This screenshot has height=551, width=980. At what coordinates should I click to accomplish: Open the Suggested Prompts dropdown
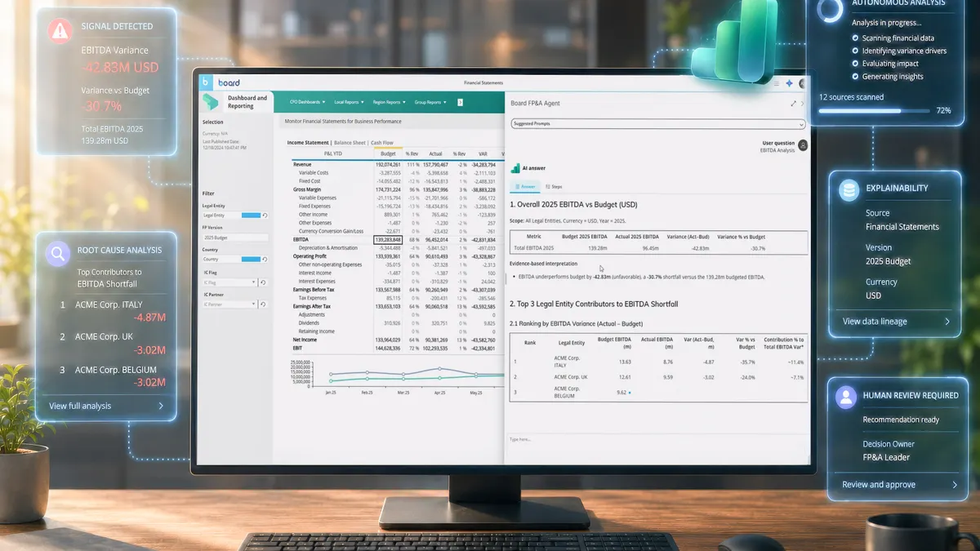click(x=657, y=124)
